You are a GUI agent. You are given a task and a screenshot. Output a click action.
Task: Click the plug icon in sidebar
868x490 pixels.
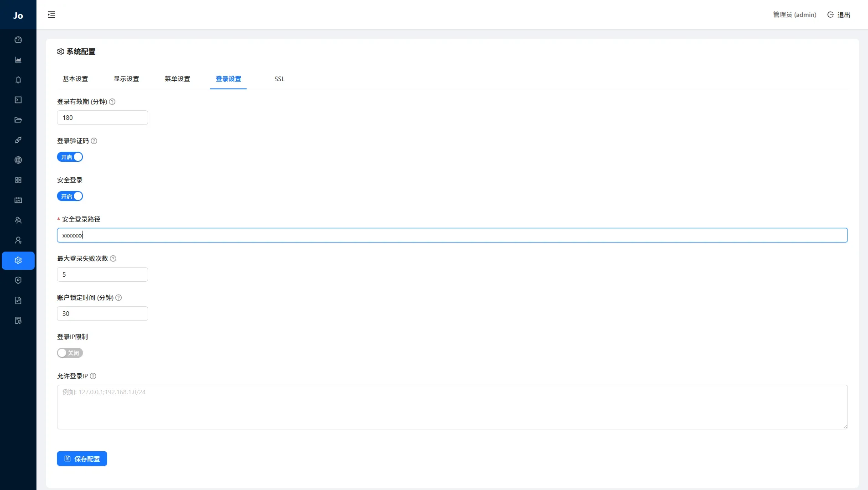(x=18, y=140)
